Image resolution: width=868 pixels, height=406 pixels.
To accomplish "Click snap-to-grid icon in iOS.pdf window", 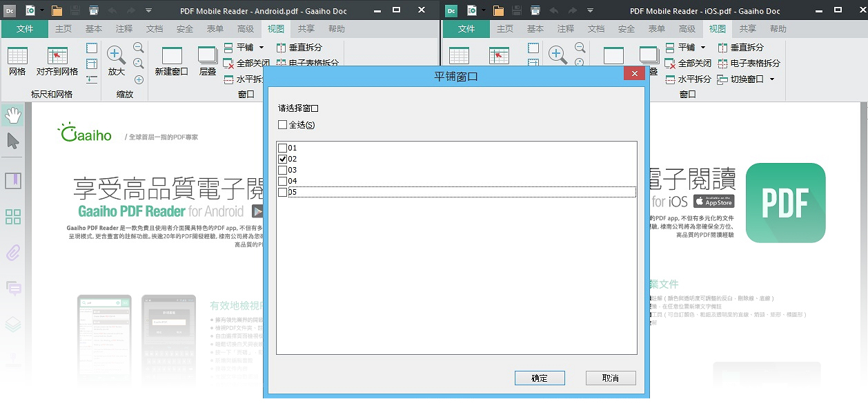I will tap(499, 56).
